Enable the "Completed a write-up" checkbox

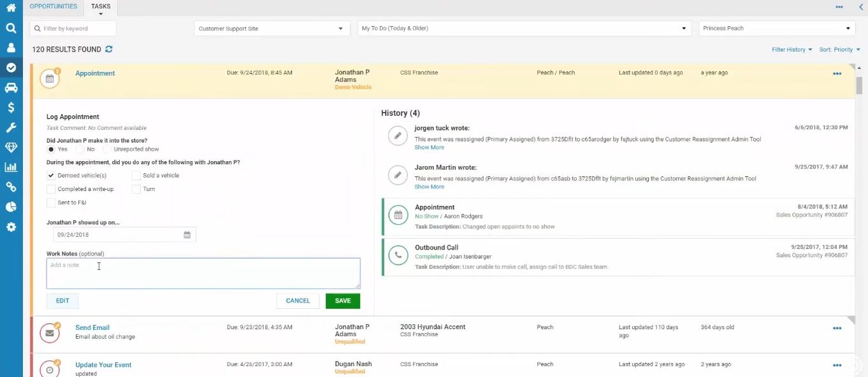point(51,189)
